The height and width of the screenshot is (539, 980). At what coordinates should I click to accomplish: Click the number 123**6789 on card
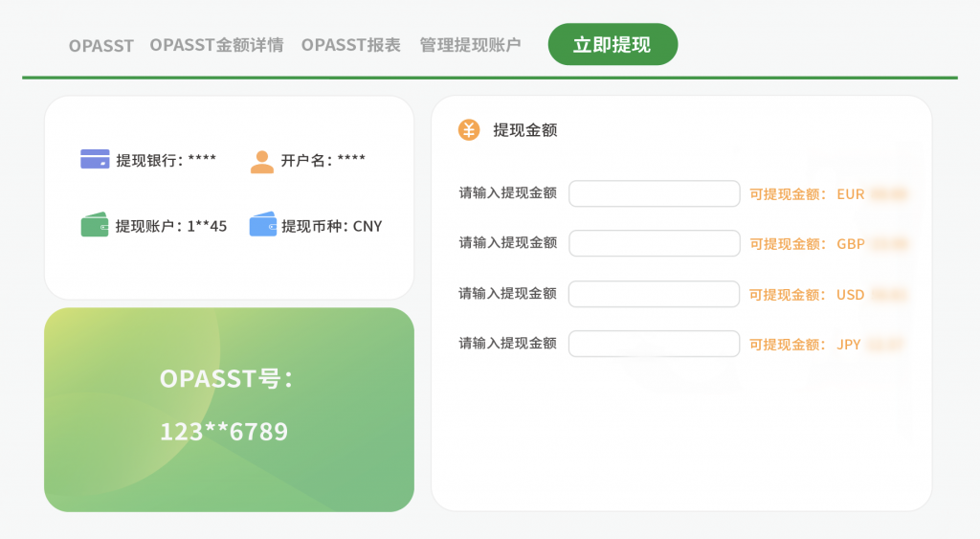(x=224, y=432)
